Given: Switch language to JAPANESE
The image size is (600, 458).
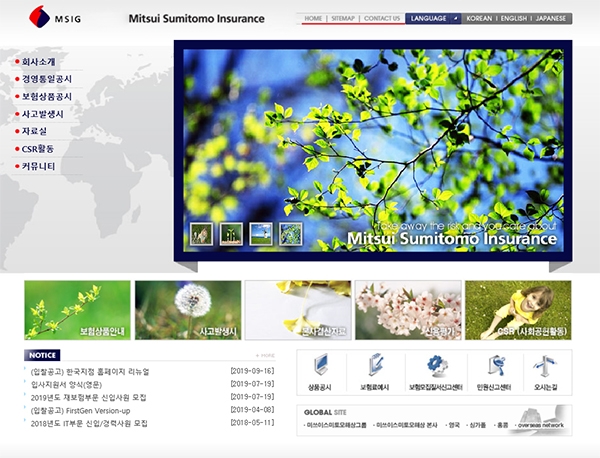Looking at the screenshot, I should tap(551, 18).
